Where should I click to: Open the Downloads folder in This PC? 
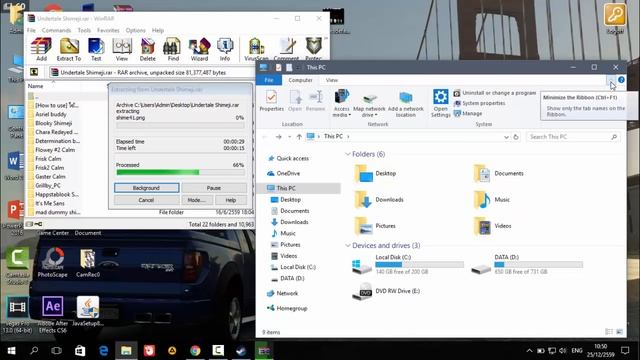coord(379,200)
